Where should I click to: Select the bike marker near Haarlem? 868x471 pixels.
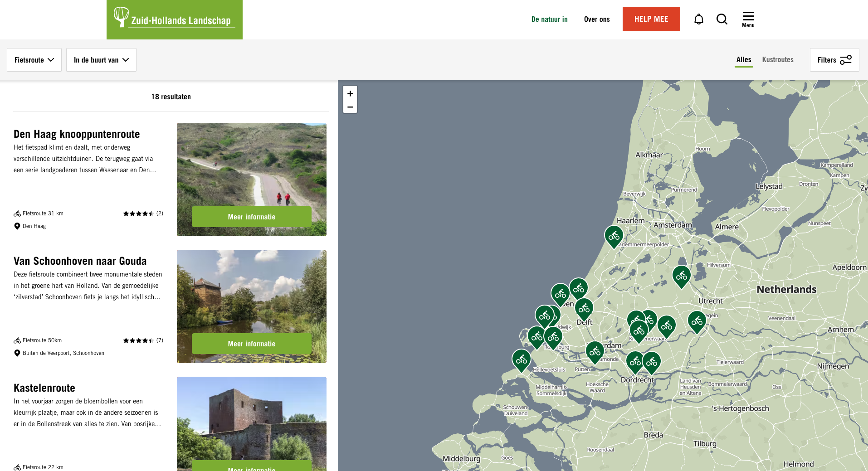(x=614, y=236)
